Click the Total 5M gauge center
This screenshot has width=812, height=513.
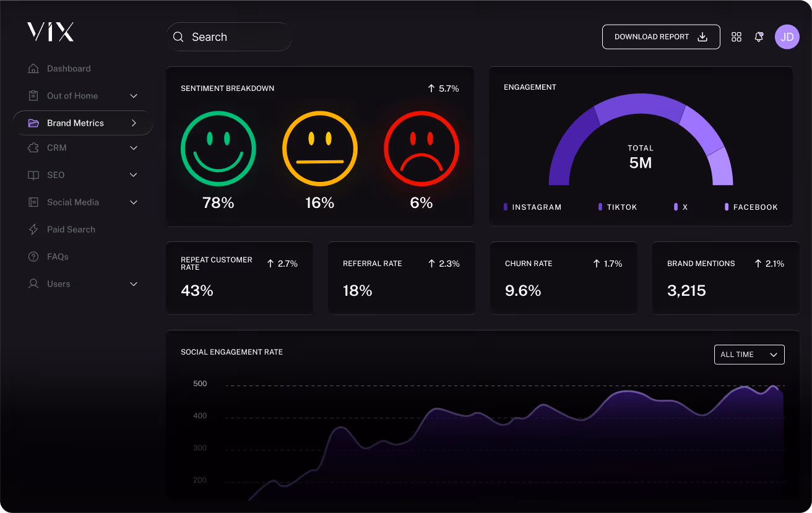pos(641,158)
